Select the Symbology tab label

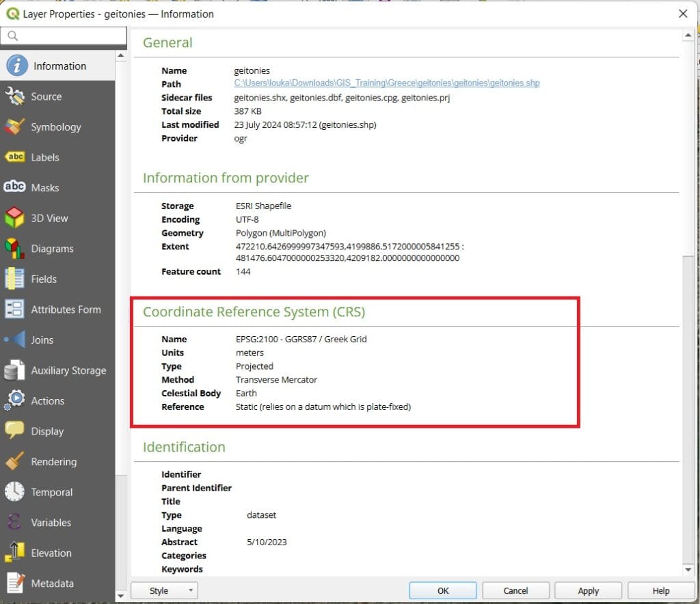click(x=56, y=127)
